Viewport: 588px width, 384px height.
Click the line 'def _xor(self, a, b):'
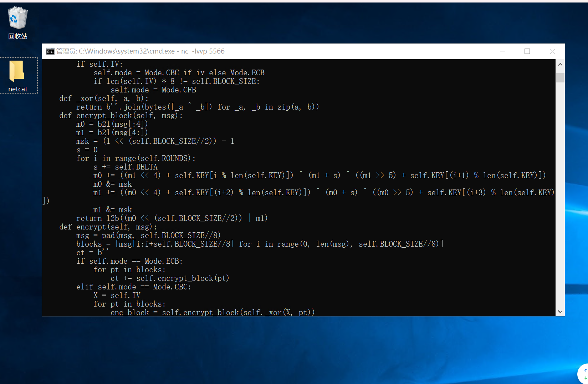(x=104, y=98)
